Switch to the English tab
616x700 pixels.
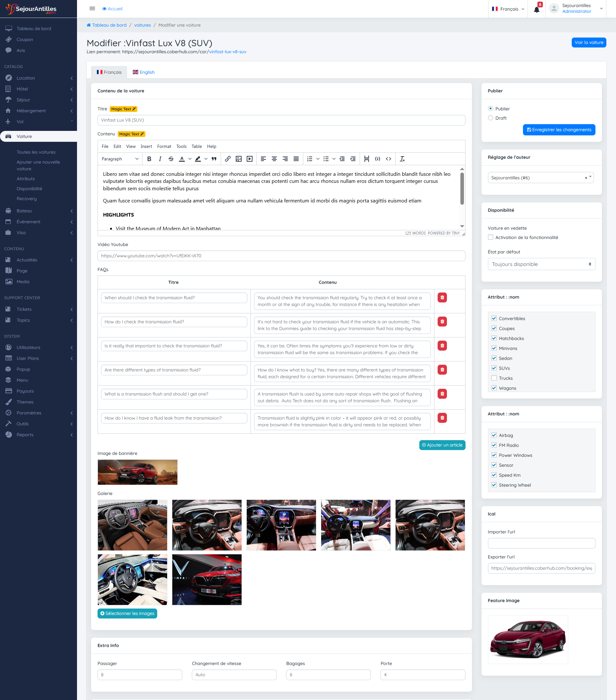pos(144,72)
